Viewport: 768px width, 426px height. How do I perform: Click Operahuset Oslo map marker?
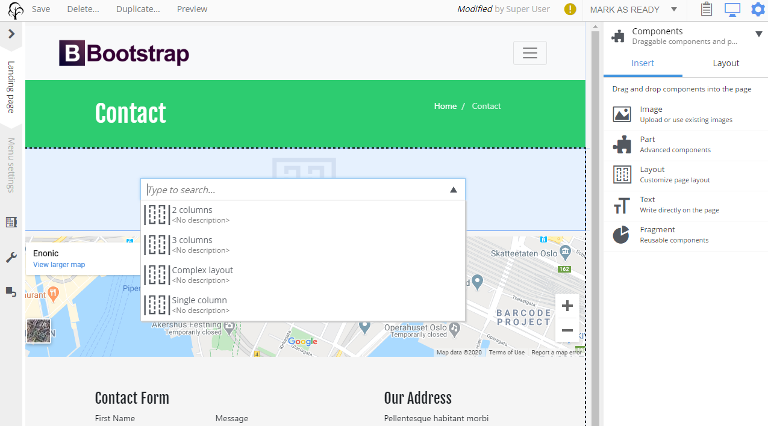coord(455,329)
